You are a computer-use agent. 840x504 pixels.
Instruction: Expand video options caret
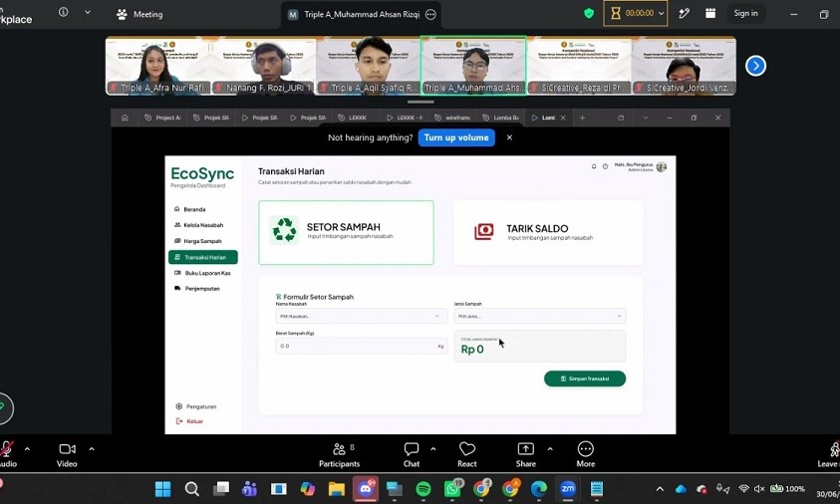92,449
